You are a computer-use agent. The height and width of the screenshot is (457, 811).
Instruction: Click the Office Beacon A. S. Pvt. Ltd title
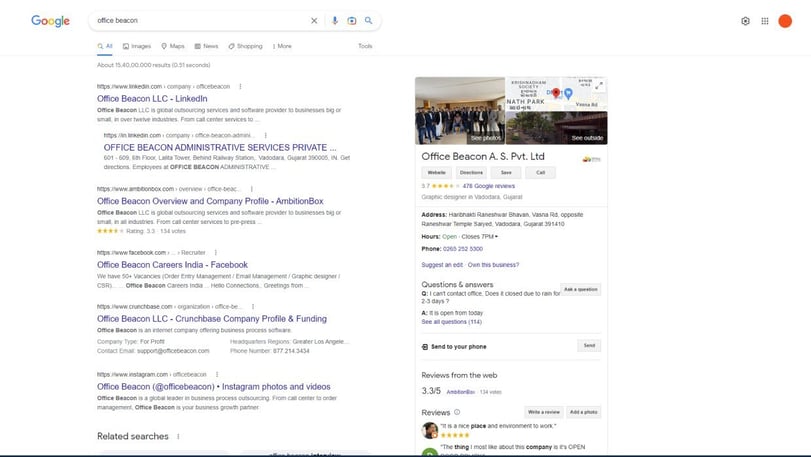pyautogui.click(x=483, y=156)
